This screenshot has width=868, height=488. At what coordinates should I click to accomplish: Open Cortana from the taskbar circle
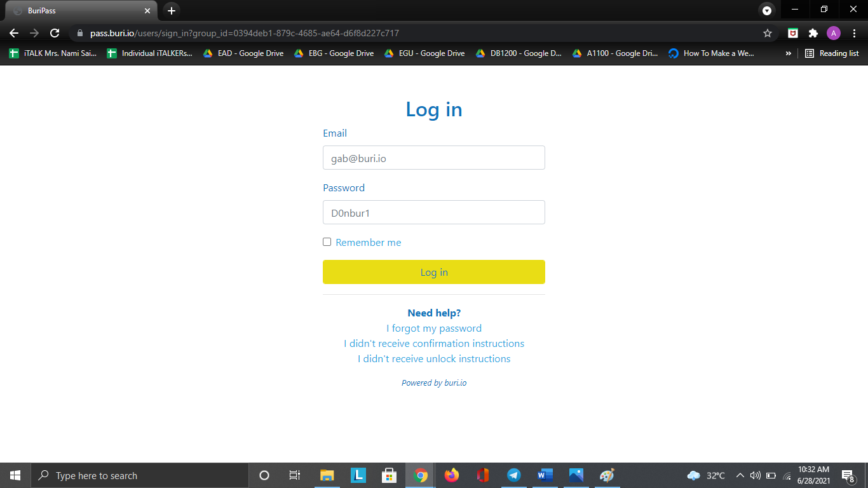coord(264,475)
